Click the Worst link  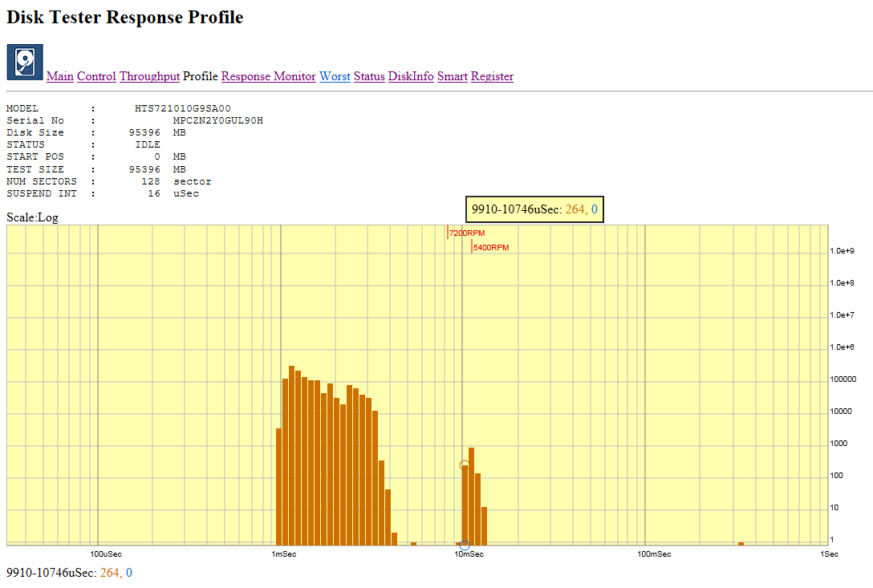(x=335, y=77)
